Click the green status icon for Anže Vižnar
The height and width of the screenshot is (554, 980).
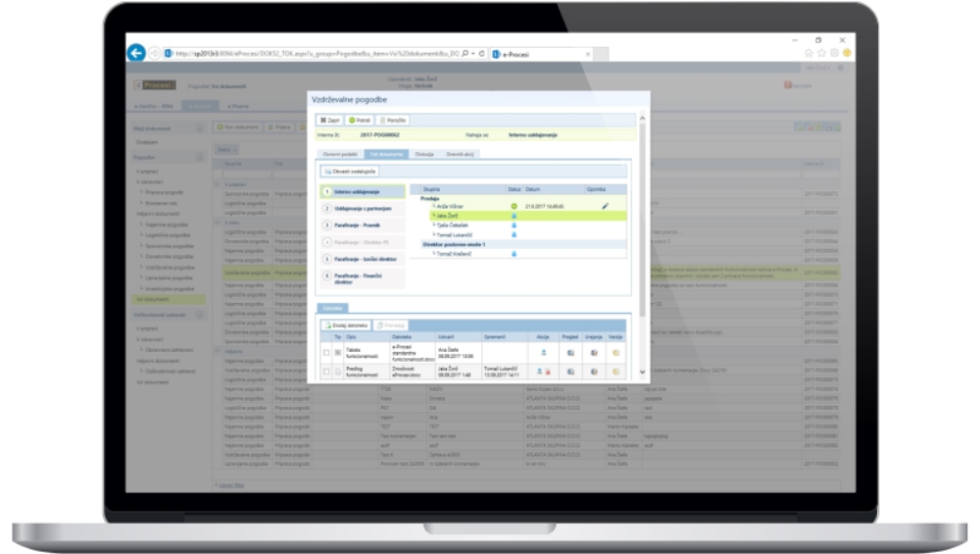[x=514, y=206]
